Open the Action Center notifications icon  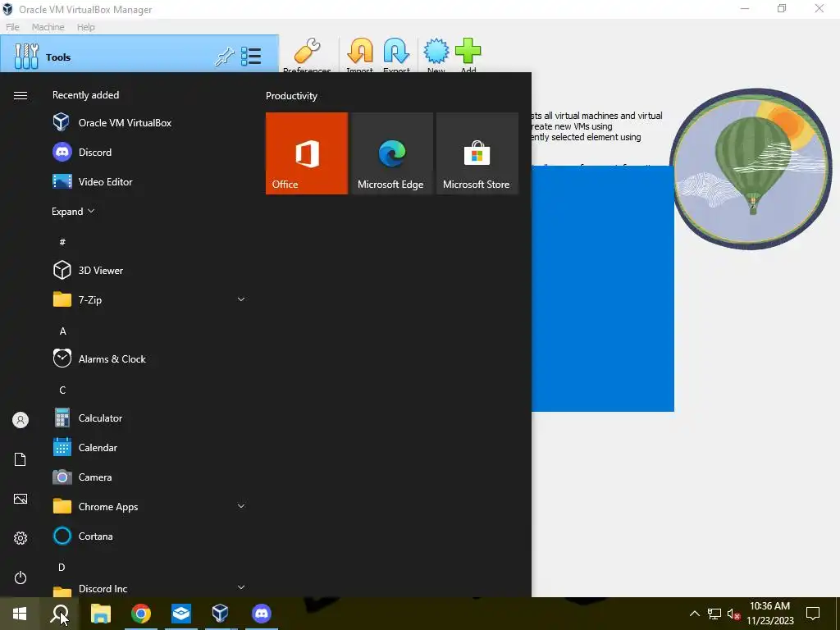click(x=813, y=614)
